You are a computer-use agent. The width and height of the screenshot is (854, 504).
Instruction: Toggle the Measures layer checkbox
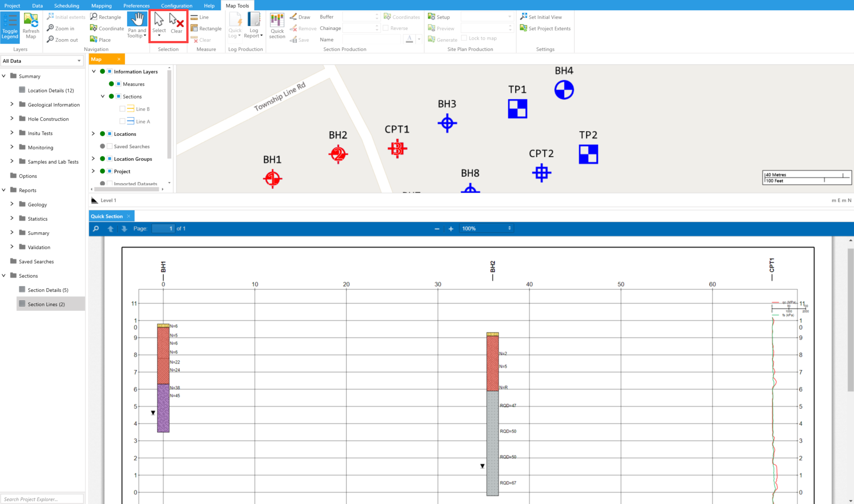coord(119,84)
